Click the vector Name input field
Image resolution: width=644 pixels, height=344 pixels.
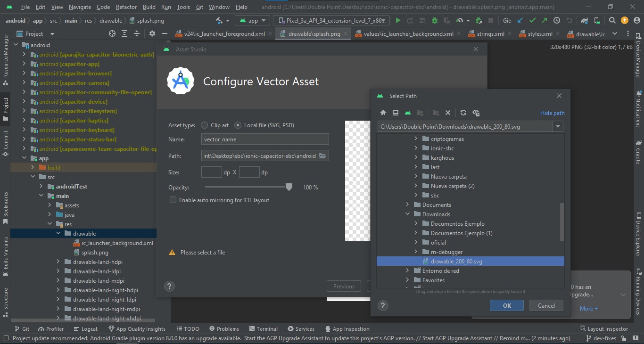click(265, 139)
